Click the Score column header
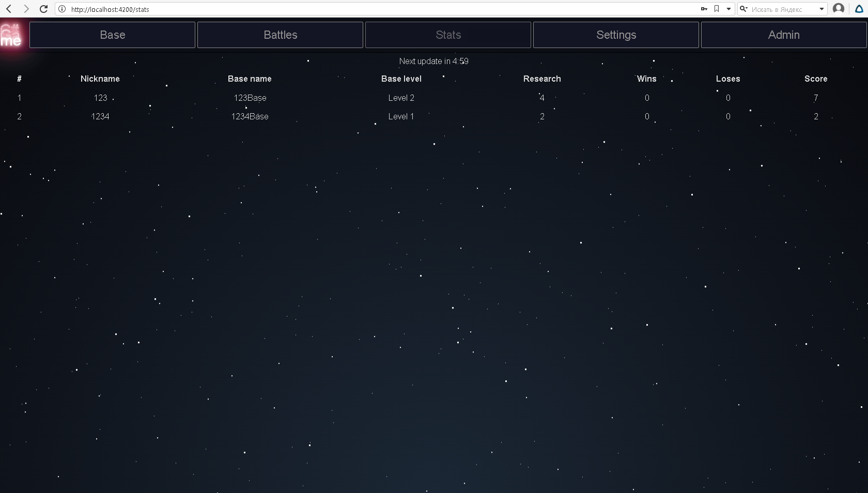Viewport: 868px width, 493px height. click(x=816, y=79)
